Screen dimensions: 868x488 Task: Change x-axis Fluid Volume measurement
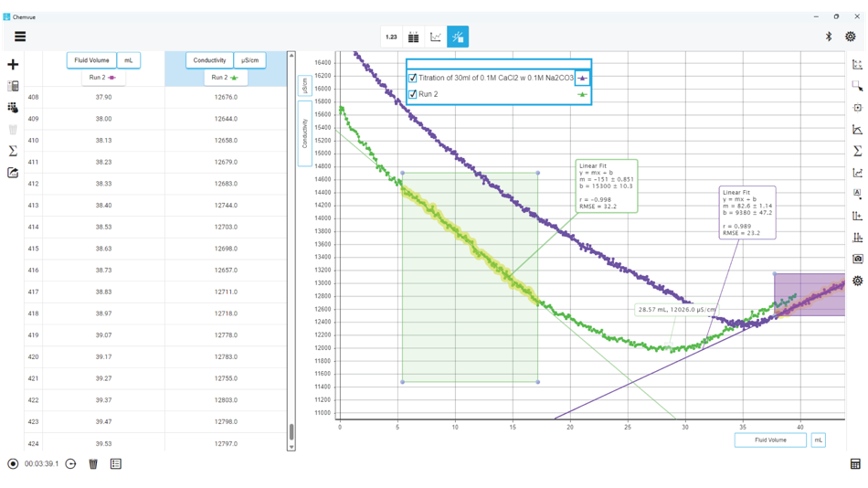tap(770, 440)
